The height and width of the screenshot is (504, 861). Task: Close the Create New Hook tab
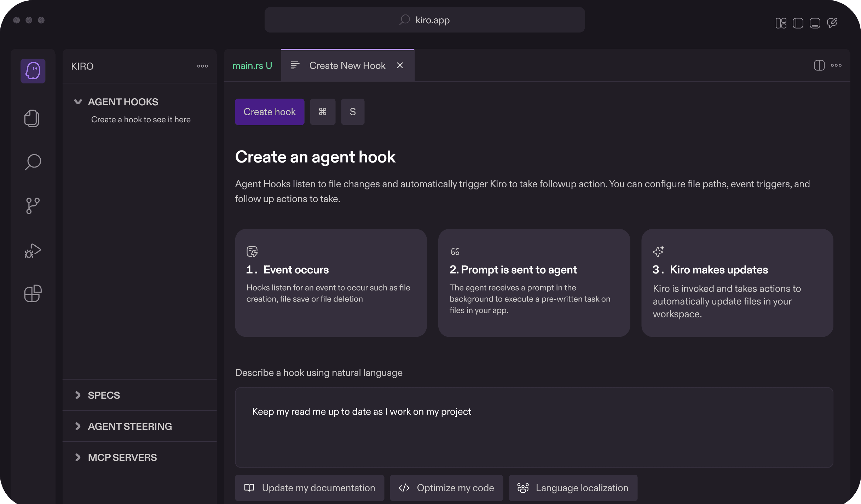400,66
